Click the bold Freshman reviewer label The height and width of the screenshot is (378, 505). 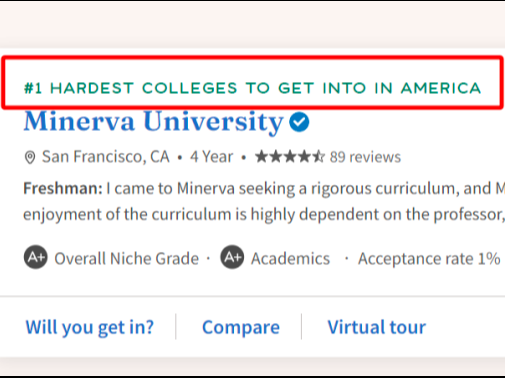(x=63, y=189)
